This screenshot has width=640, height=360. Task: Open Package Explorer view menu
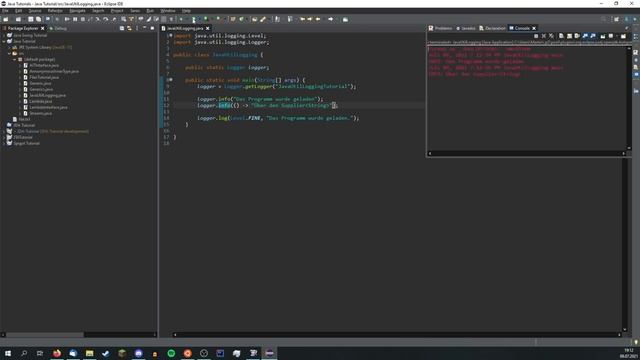(137, 28)
